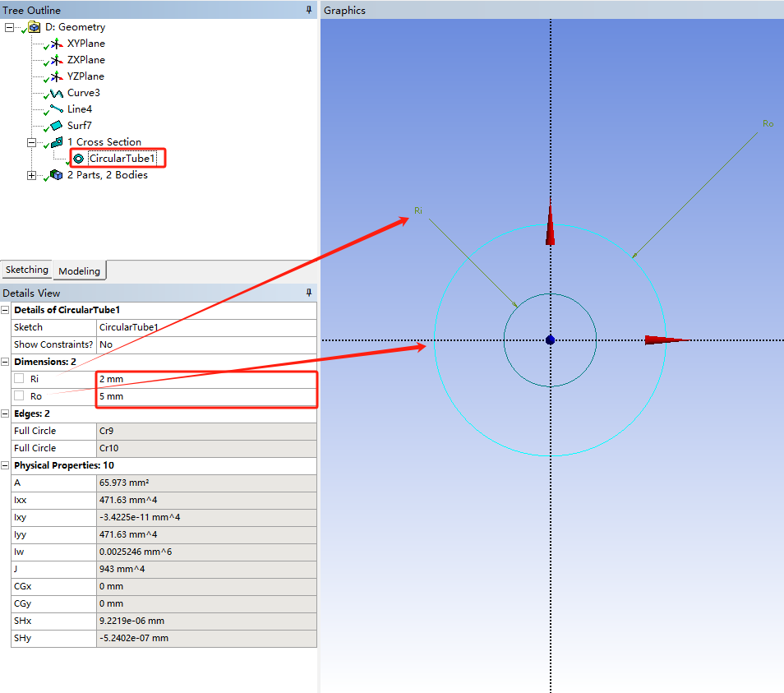The image size is (784, 693).
Task: Click the Iw value 0.0025246 mm^6
Action: [206, 552]
